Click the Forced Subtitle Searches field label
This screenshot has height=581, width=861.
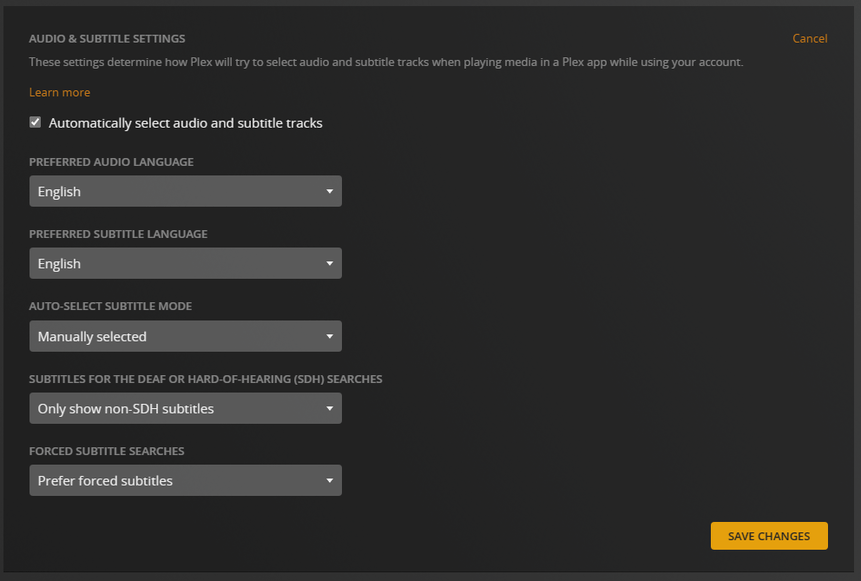[106, 451]
